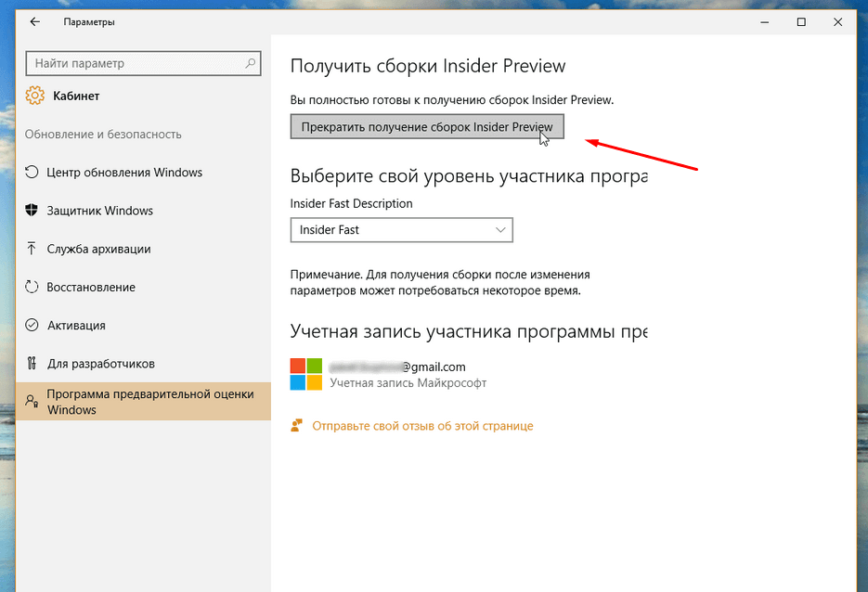Maximize the Параметры window
Screen dimensions: 868x592
(x=801, y=22)
